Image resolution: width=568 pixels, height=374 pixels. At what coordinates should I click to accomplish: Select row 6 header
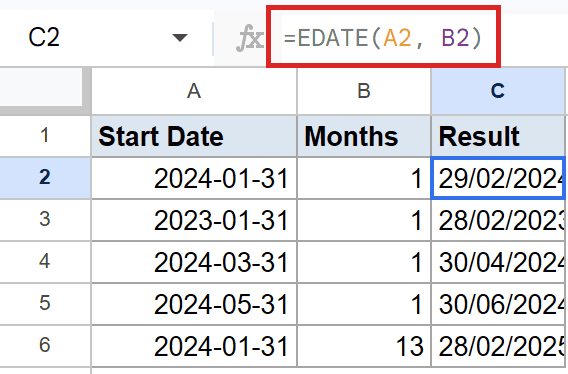(45, 345)
